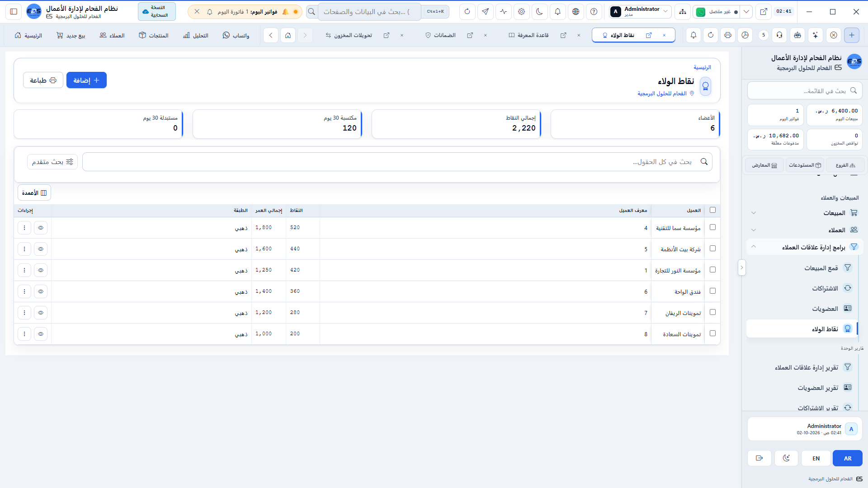868x488 pixels.
Task: Click الرئيسية breadcrumb link
Action: (x=702, y=67)
